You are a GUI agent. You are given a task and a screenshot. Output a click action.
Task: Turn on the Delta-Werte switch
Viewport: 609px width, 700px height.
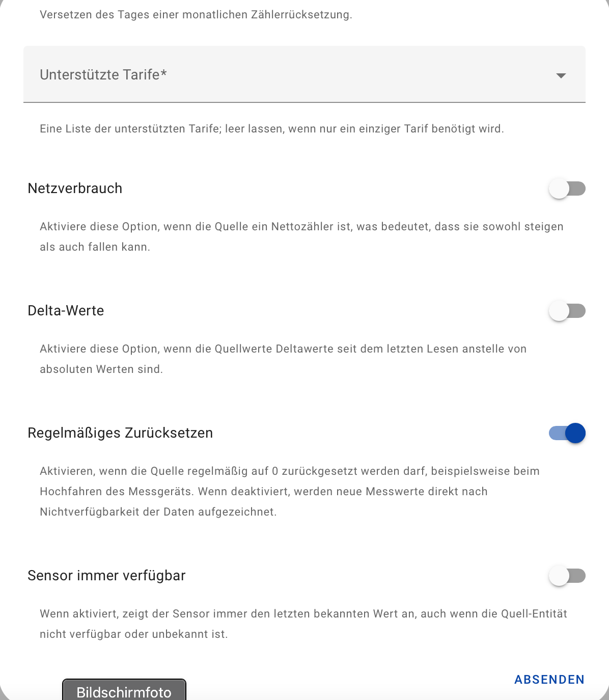pos(567,311)
